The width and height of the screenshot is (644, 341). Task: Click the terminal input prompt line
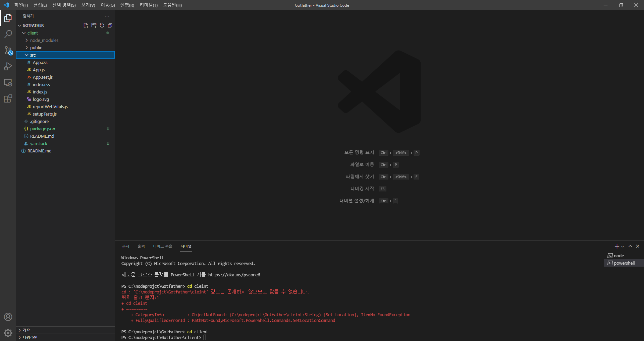(164, 338)
